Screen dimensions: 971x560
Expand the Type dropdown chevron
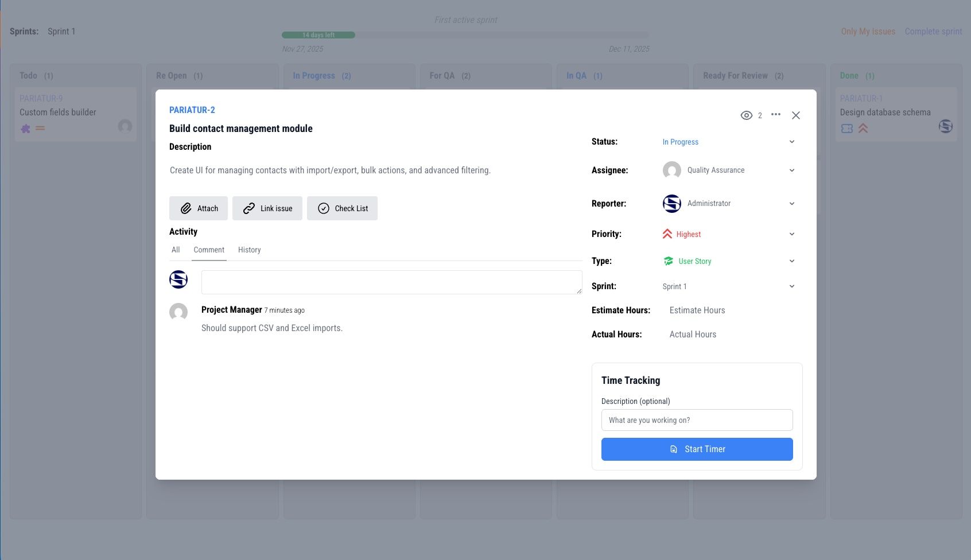(x=791, y=261)
